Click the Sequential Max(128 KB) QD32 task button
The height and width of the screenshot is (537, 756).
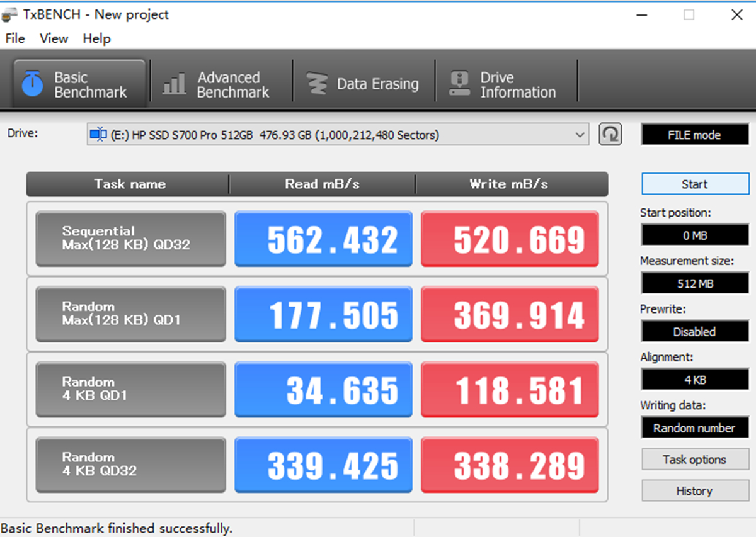(x=130, y=239)
